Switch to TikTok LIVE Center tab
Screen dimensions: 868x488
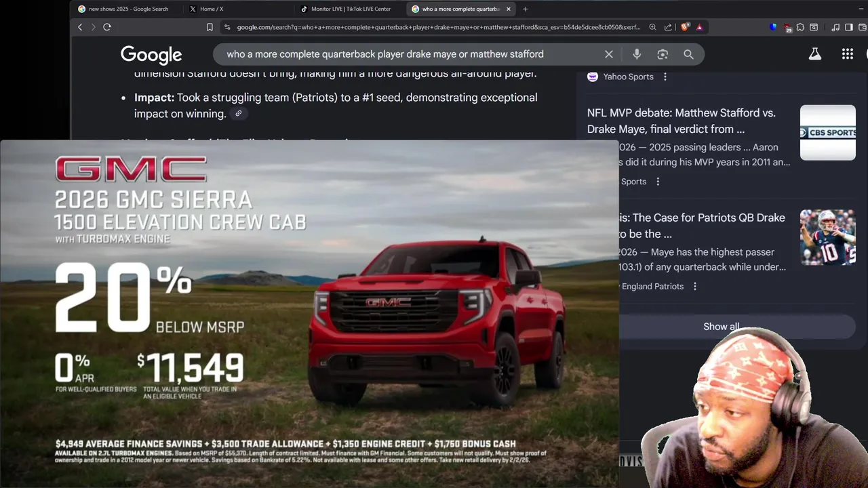pos(348,9)
